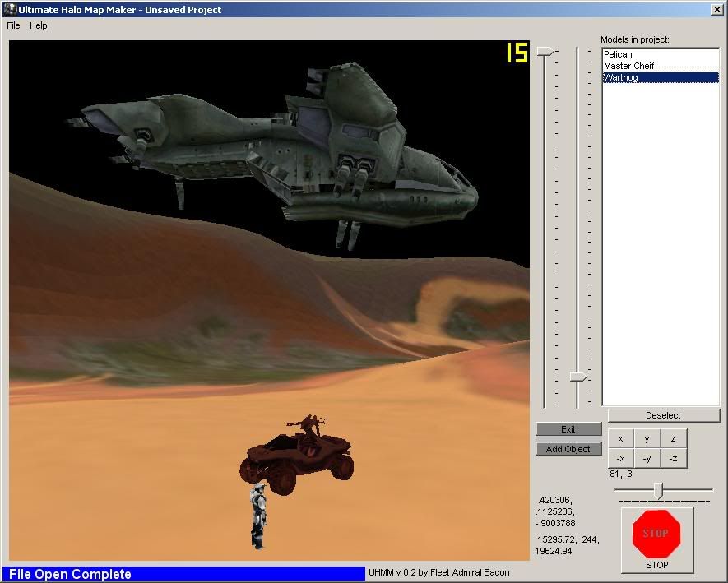Move object along positive z axis
The width and height of the screenshot is (728, 583).
(673, 438)
